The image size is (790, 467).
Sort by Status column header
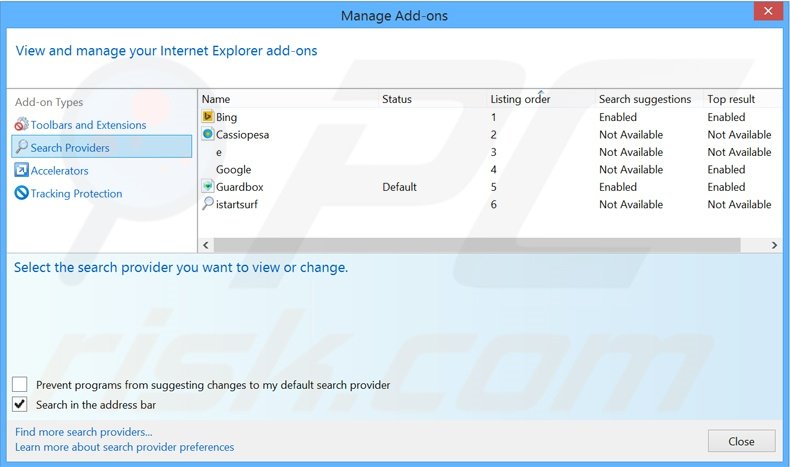pyautogui.click(x=397, y=99)
